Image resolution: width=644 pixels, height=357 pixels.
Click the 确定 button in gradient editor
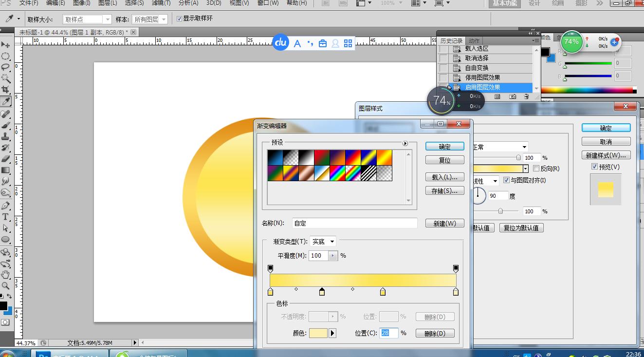[x=444, y=146]
